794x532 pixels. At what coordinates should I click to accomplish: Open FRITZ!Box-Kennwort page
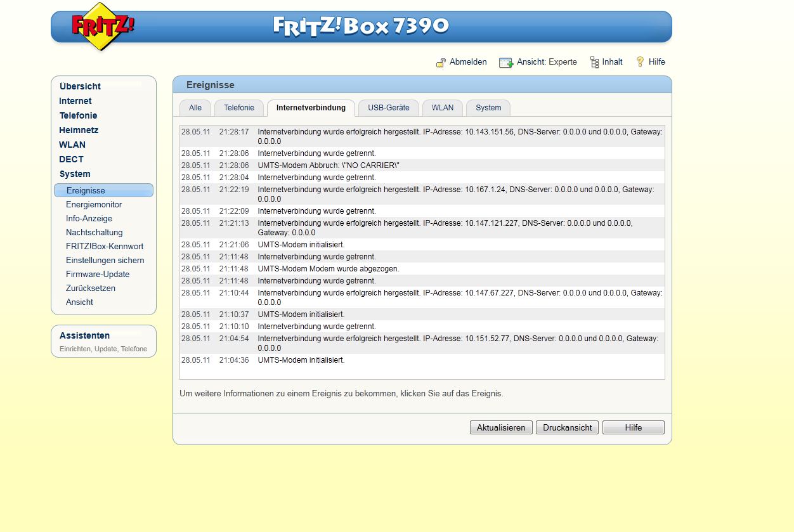tap(105, 247)
